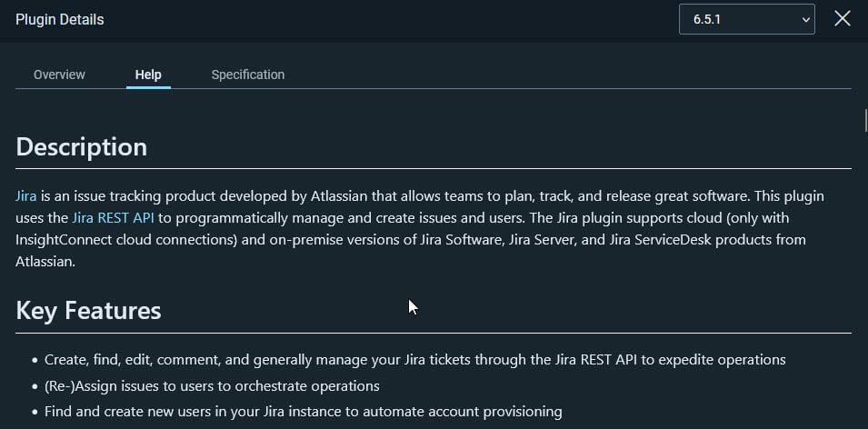Image resolution: width=868 pixels, height=429 pixels.
Task: Click the scrollbar track below the thumb
Action: coord(865,277)
